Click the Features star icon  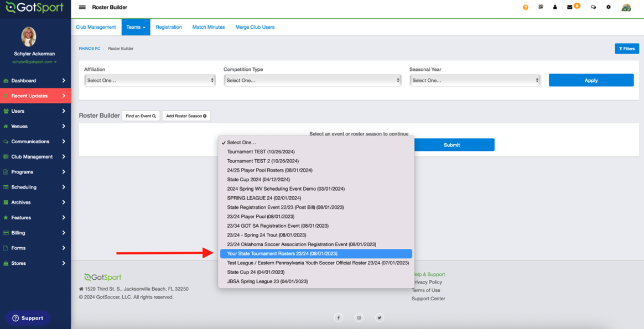point(6,217)
